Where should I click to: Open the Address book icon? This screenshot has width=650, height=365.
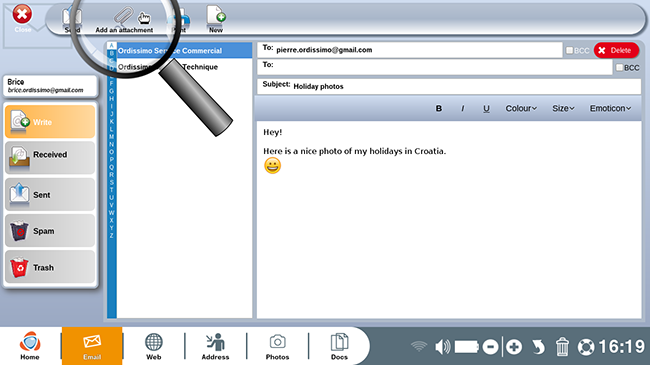tap(215, 346)
